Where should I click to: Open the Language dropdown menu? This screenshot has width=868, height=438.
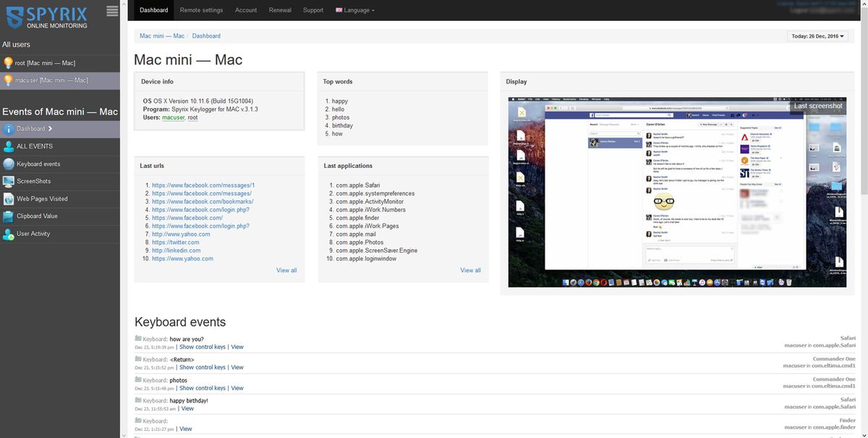[355, 10]
